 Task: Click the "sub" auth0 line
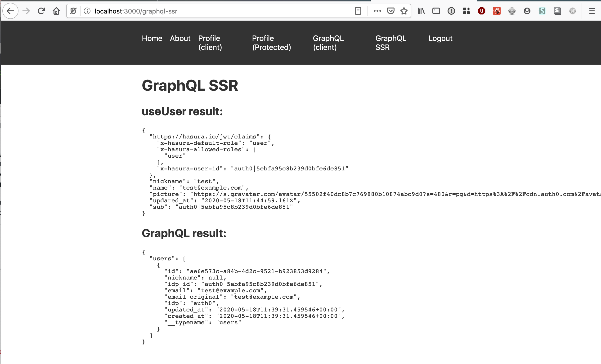221,207
